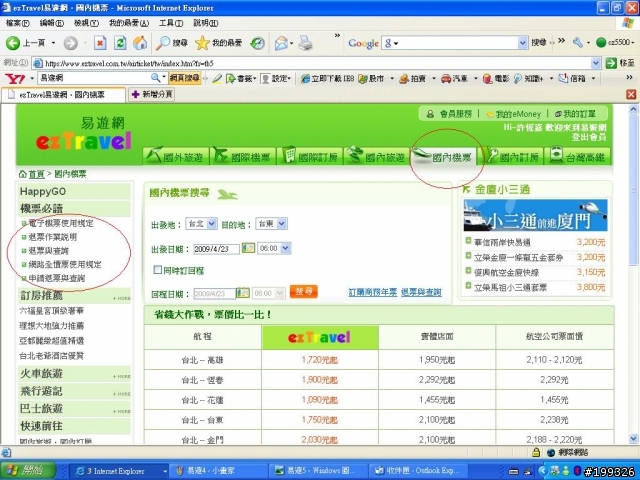Open the departure time 06:00 dropdown
This screenshot has height=480, width=640.
[x=286, y=248]
